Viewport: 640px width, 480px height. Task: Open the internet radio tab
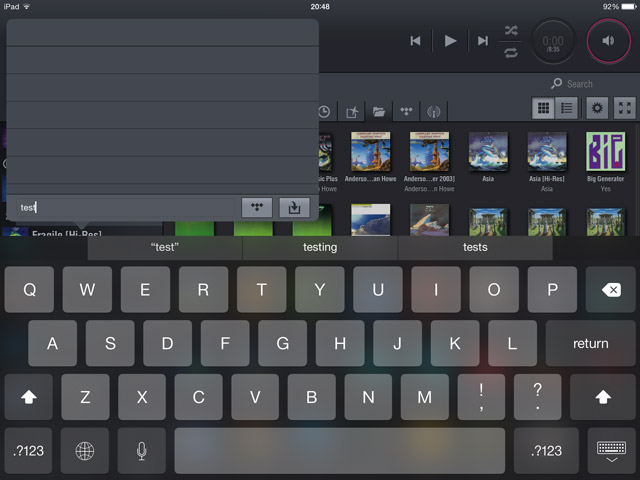coord(433,111)
